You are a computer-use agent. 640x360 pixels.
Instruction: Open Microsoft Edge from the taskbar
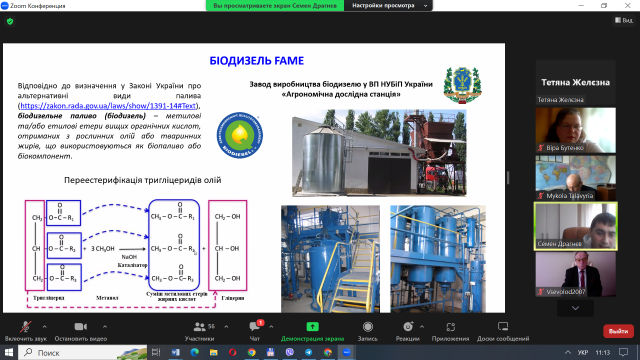pos(195,352)
